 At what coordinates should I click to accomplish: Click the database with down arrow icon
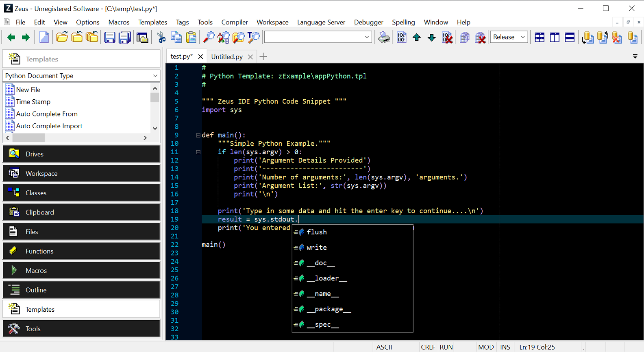[x=587, y=37]
